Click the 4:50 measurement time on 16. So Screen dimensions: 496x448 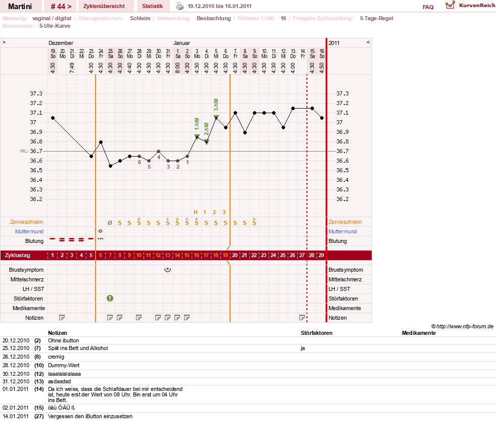click(322, 68)
